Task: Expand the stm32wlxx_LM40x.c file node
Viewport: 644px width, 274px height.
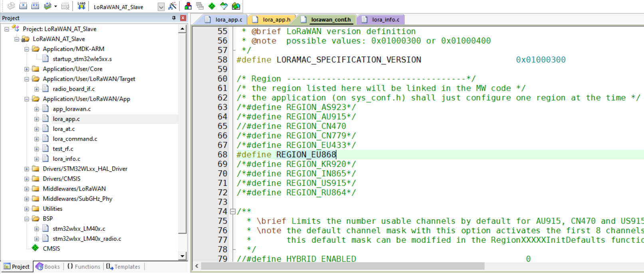Action: pos(37,229)
